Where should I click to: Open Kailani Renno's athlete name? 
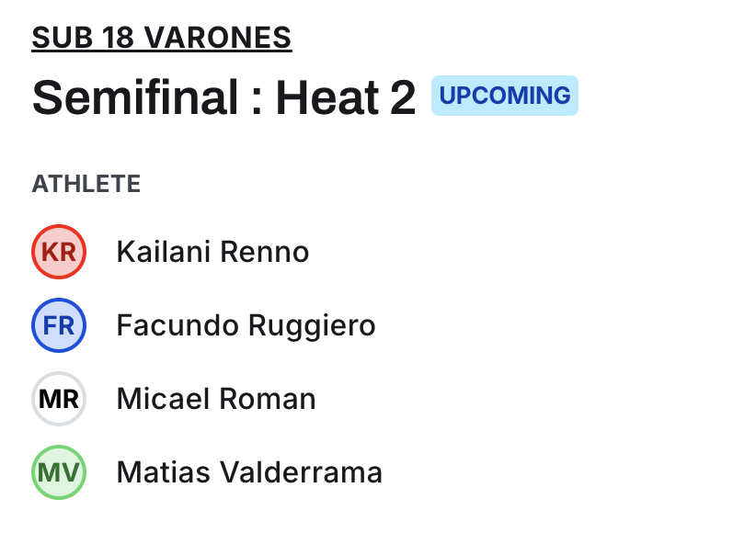pyautogui.click(x=212, y=252)
